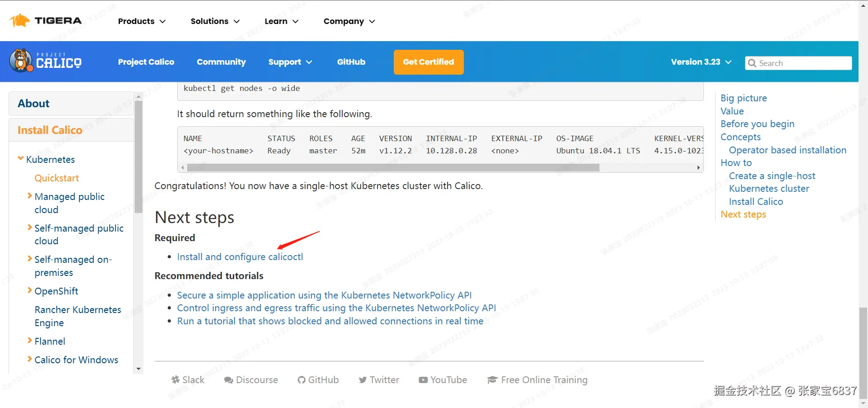868x408 pixels.
Task: Open the Learn dropdown menu
Action: click(x=282, y=21)
